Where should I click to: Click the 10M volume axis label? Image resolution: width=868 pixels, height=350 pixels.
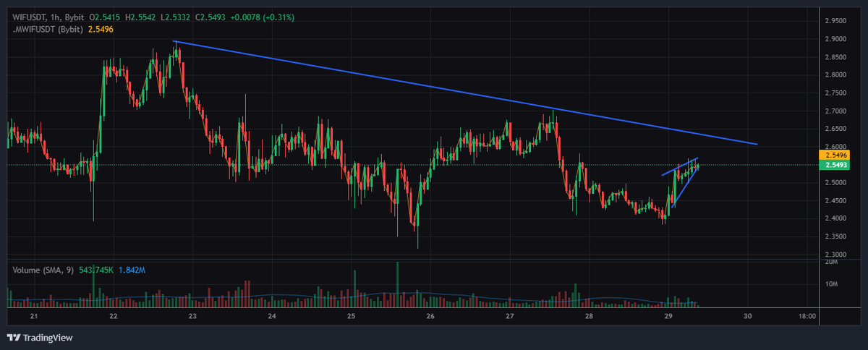(x=830, y=284)
